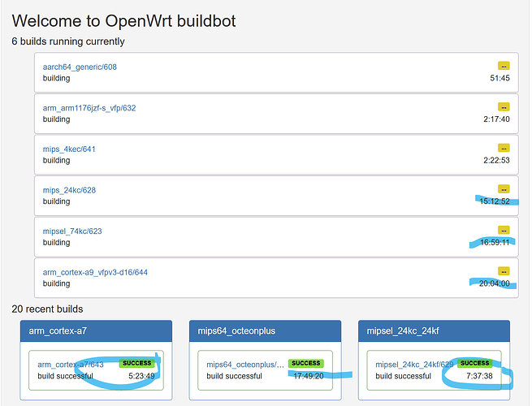Image resolution: width=532 pixels, height=406 pixels.
Task: Click 'building' status under mipsel_74kc/623
Action: 56,243
